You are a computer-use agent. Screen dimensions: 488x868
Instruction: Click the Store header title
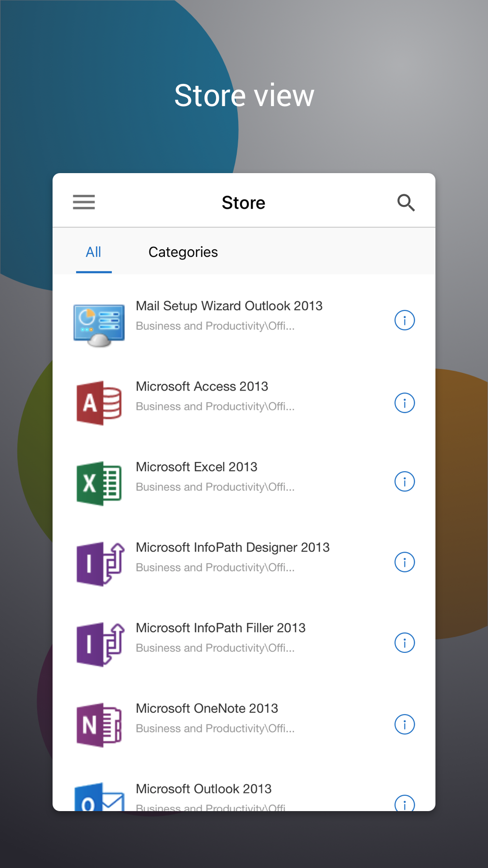[244, 203]
